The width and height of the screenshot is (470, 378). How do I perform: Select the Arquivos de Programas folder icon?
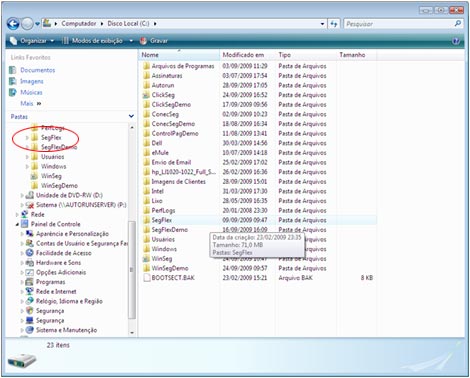(146, 66)
